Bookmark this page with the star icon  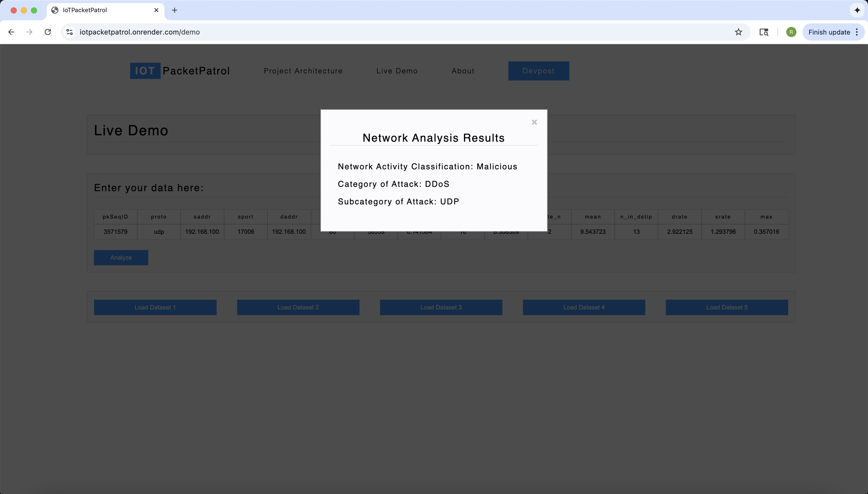(738, 32)
